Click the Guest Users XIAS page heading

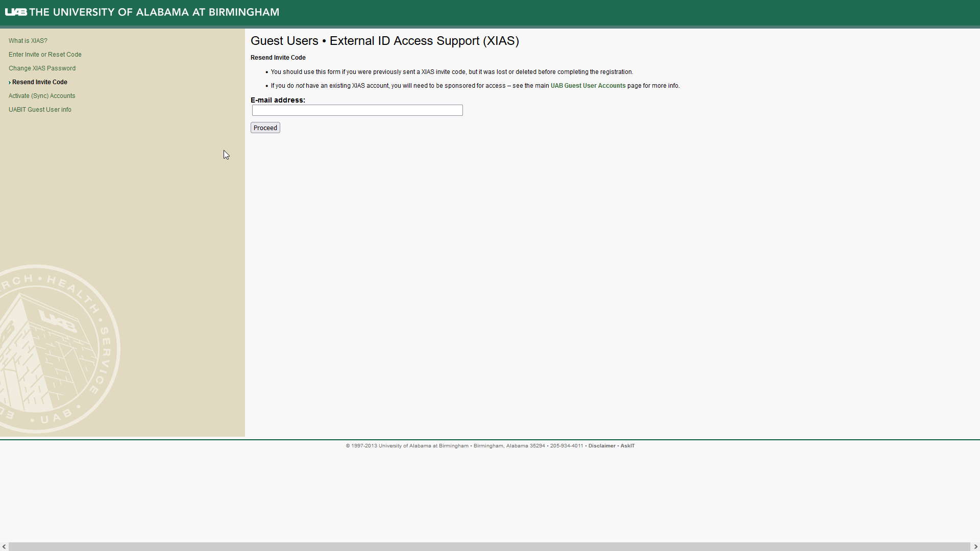tap(385, 41)
